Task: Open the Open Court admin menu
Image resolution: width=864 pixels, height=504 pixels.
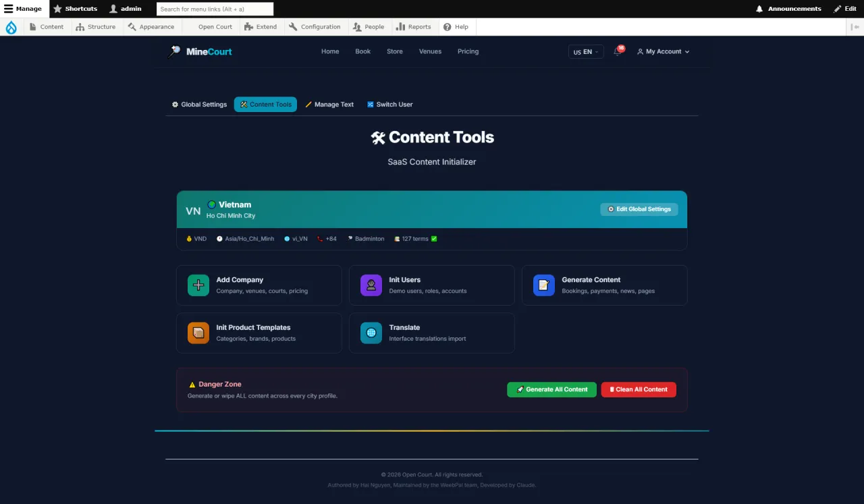Action: pyautogui.click(x=209, y=27)
